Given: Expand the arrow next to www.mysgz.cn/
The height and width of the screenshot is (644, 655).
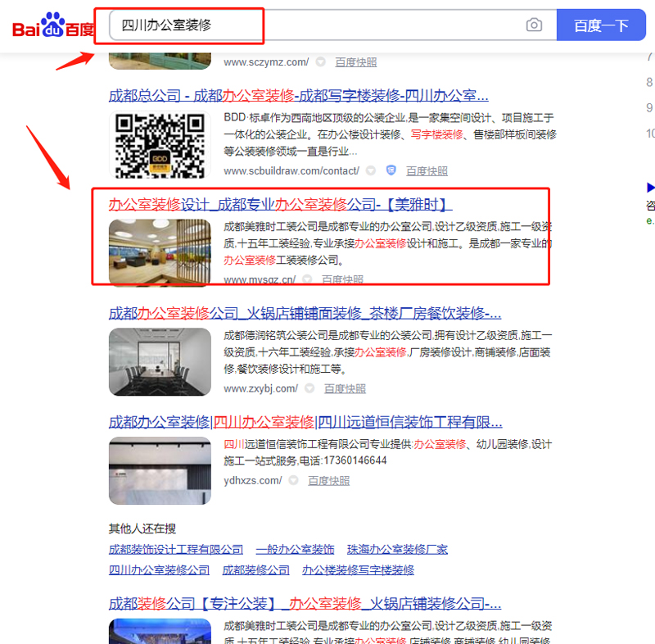Looking at the screenshot, I should point(307,279).
